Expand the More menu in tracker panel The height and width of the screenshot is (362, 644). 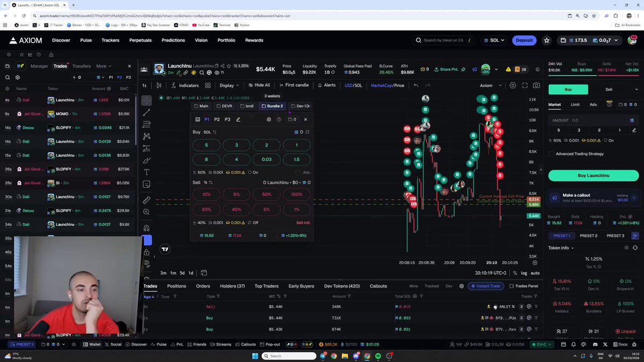(x=104, y=66)
